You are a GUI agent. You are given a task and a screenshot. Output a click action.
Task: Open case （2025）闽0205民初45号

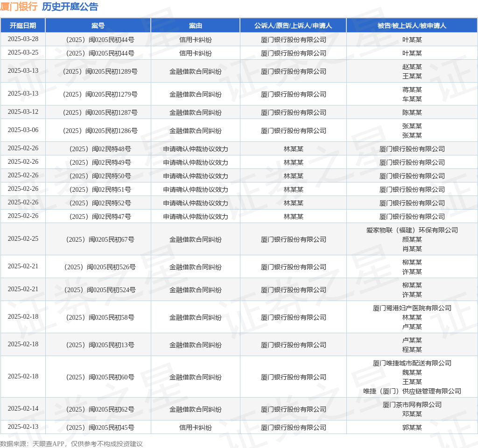98,427
